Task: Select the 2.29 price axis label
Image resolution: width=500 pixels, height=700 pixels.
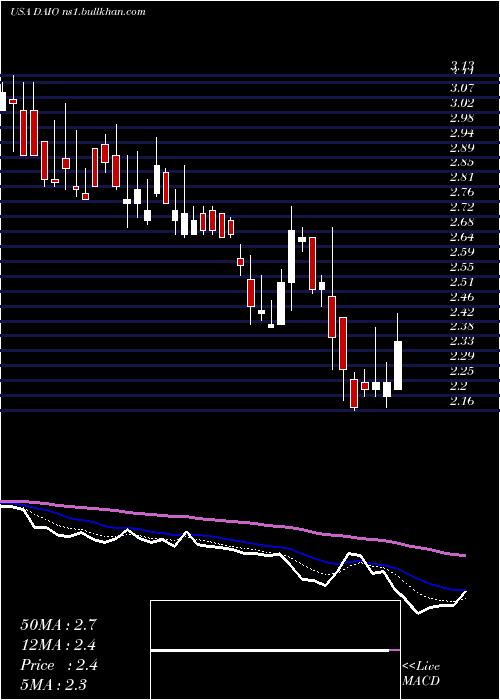Action: pyautogui.click(x=462, y=356)
